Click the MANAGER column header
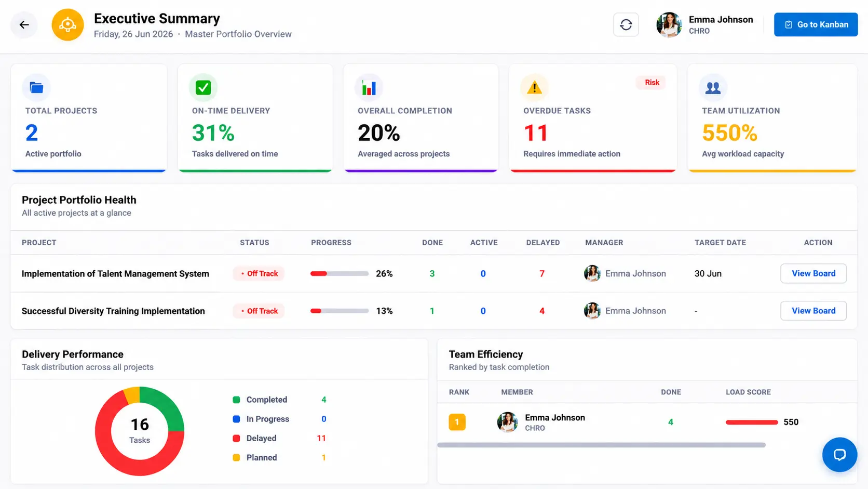Image resolution: width=868 pixels, height=489 pixels. pos(604,243)
